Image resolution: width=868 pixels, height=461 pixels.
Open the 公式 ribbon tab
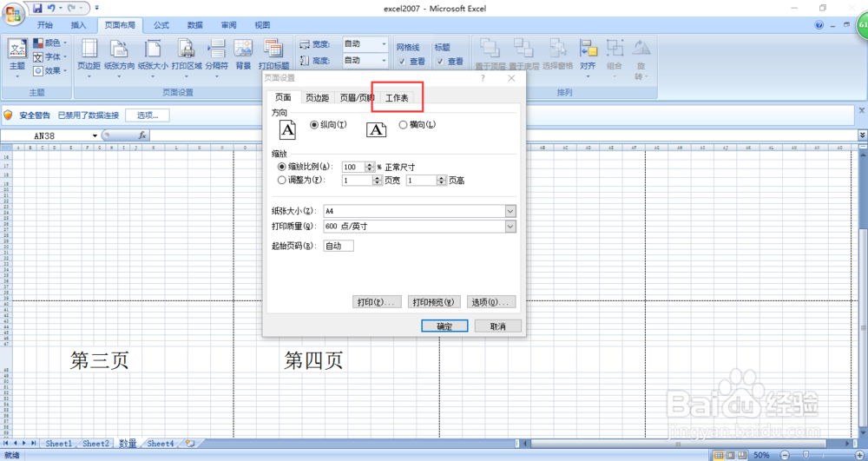[161, 25]
